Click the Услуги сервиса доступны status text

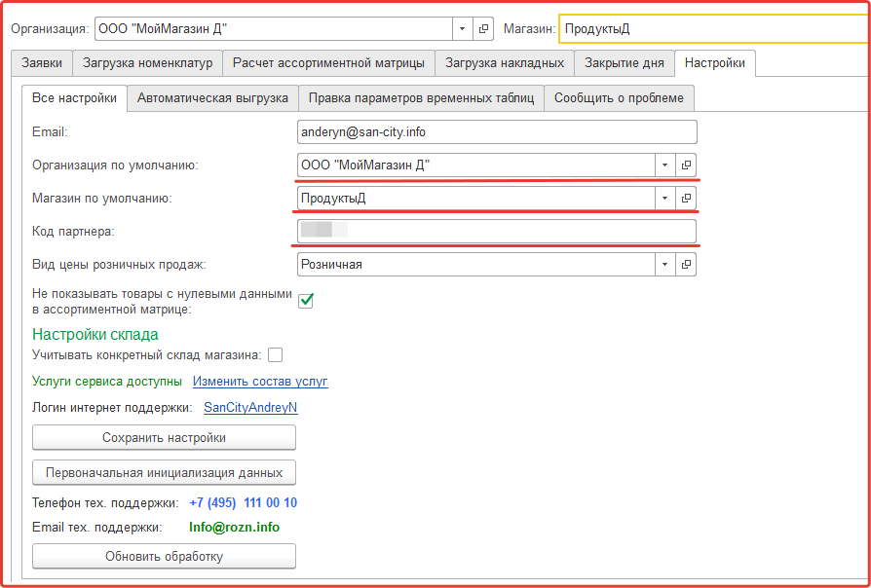coord(107,382)
